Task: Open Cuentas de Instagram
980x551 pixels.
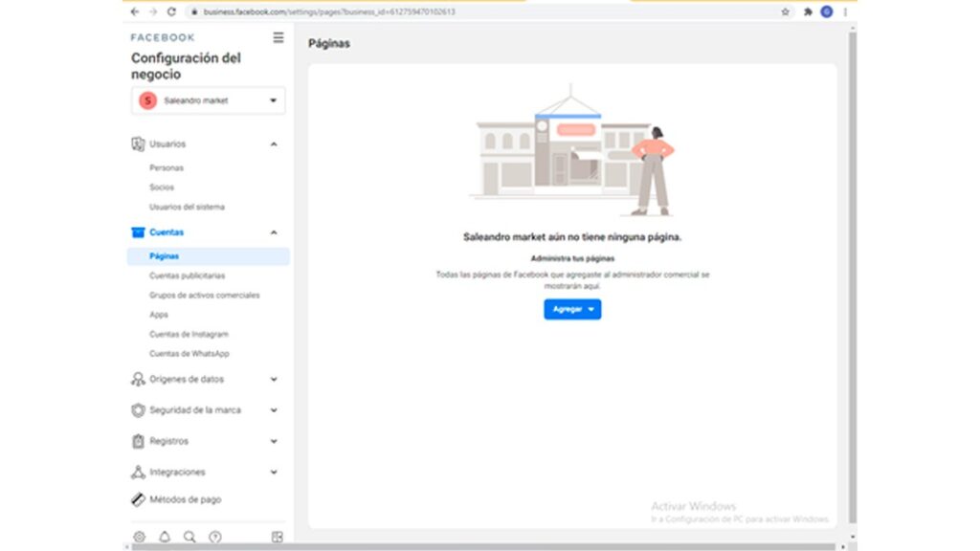Action: coord(189,334)
